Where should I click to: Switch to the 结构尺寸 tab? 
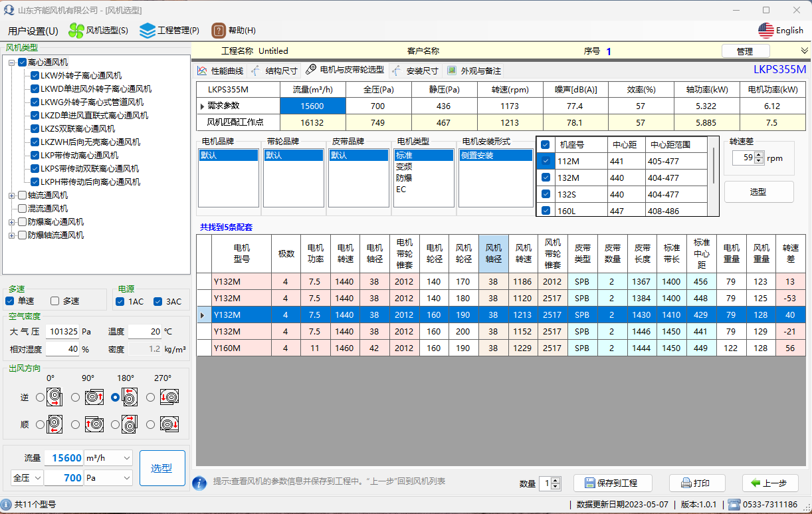(274, 70)
